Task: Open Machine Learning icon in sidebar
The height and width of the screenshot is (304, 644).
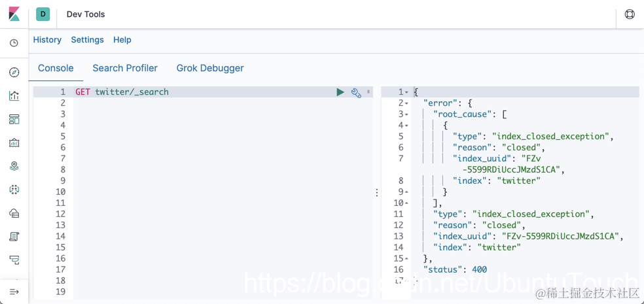Action: pos(14,190)
